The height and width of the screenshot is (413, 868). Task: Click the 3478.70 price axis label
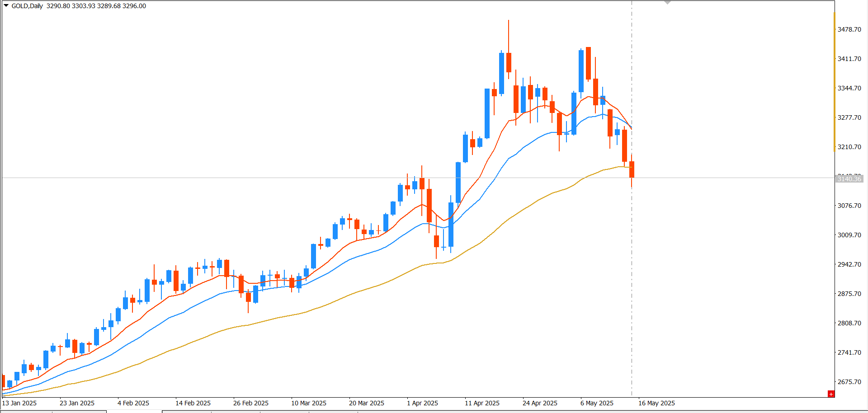[849, 29]
